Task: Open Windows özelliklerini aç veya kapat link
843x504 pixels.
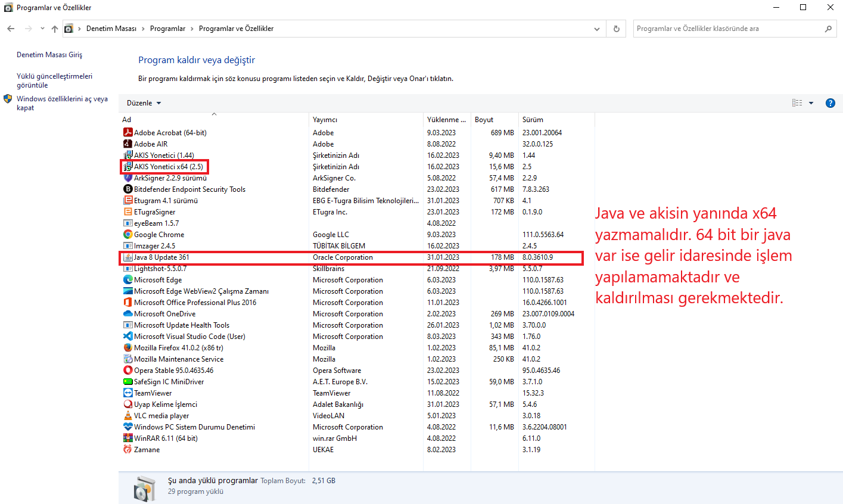Action: tap(62, 103)
